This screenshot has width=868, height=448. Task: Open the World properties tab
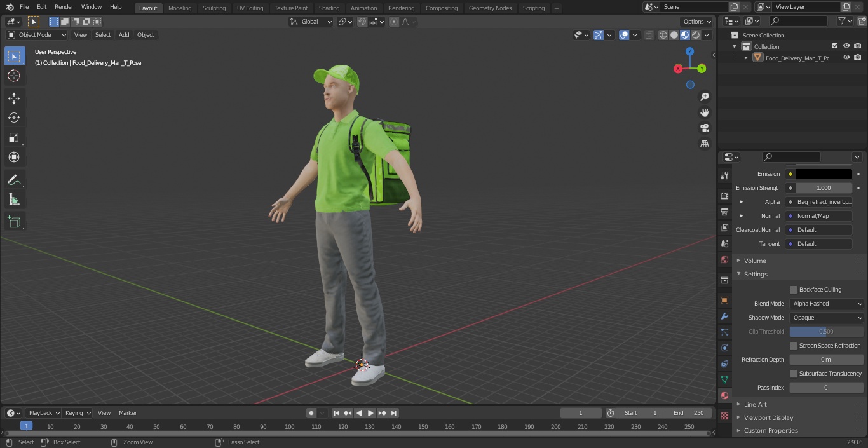(x=724, y=259)
